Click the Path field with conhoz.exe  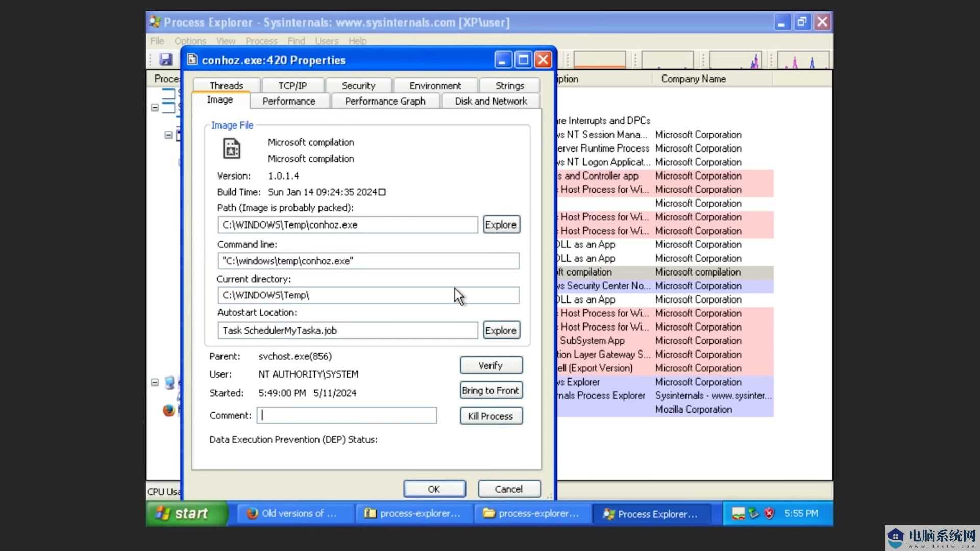tap(348, 224)
